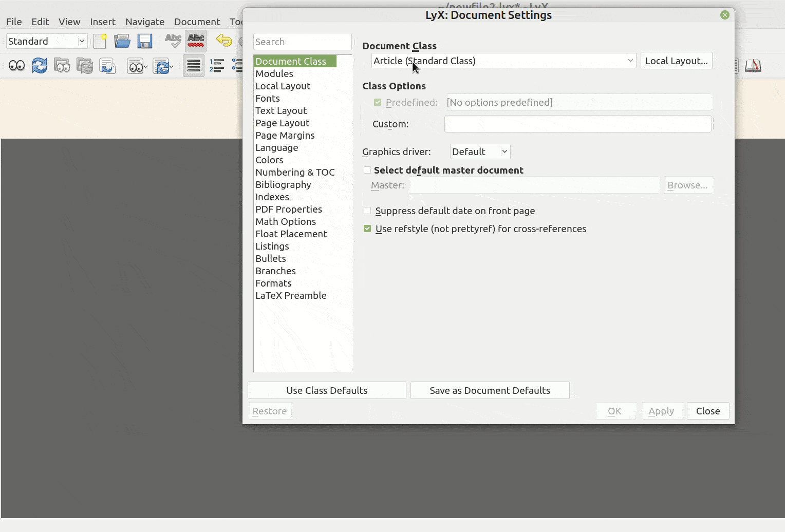Update the output with the refresh icon

click(x=40, y=65)
